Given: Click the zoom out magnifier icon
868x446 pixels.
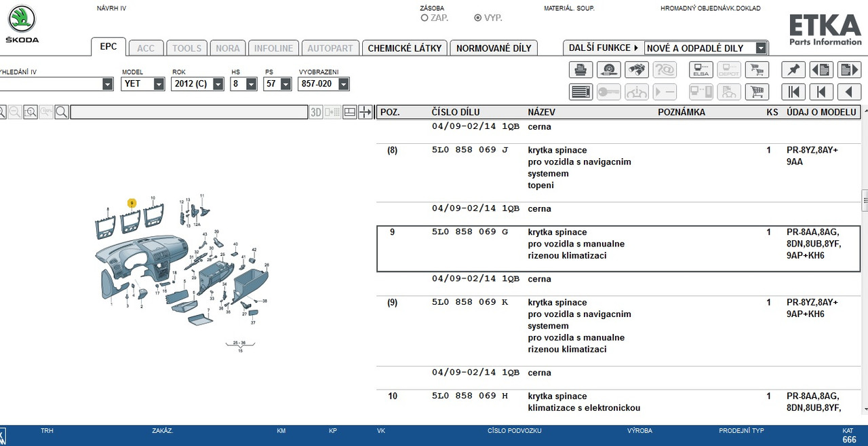Looking at the screenshot, I should 15,112.
